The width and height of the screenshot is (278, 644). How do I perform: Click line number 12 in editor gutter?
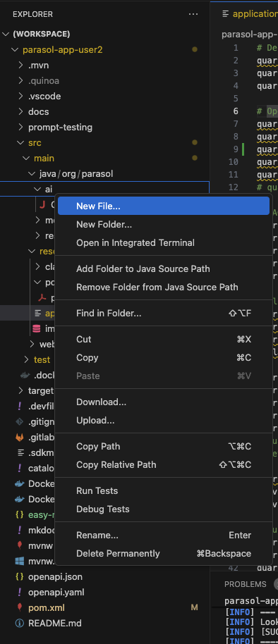point(233,187)
